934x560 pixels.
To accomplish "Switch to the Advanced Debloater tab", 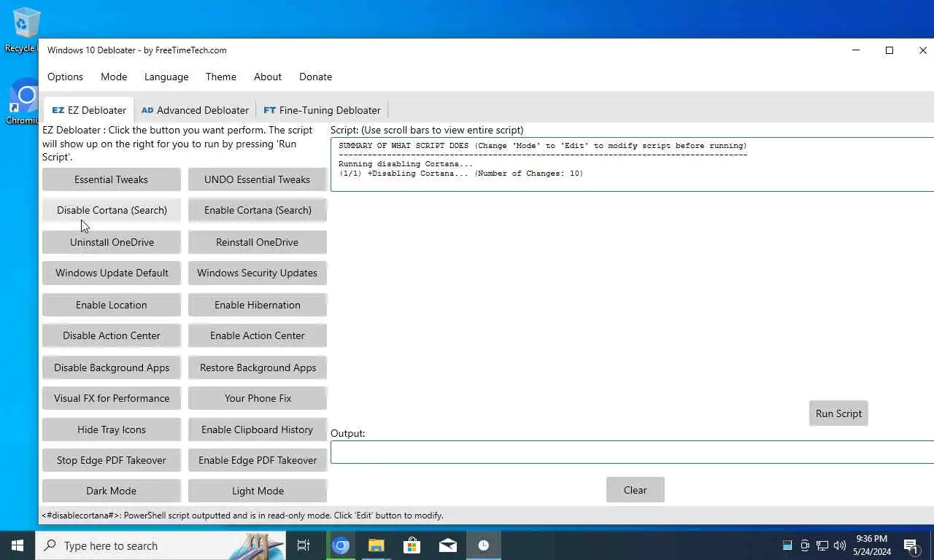I will [195, 110].
